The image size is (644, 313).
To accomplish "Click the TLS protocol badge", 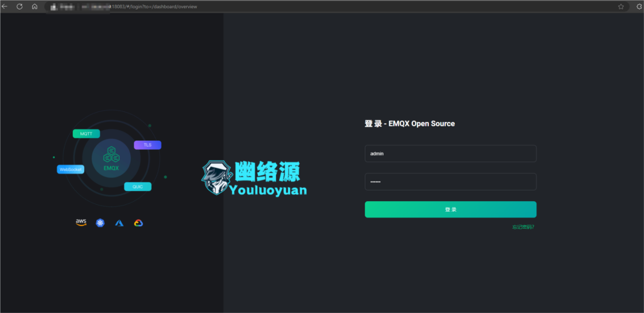I will [x=147, y=145].
